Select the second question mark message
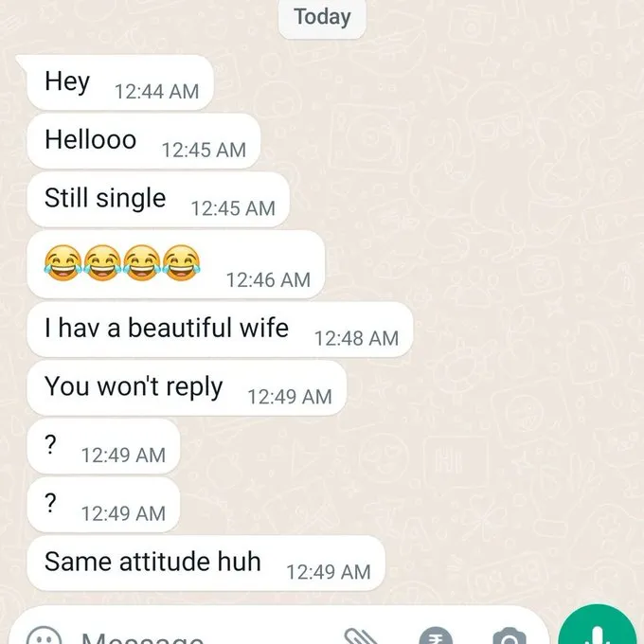 pos(103,505)
